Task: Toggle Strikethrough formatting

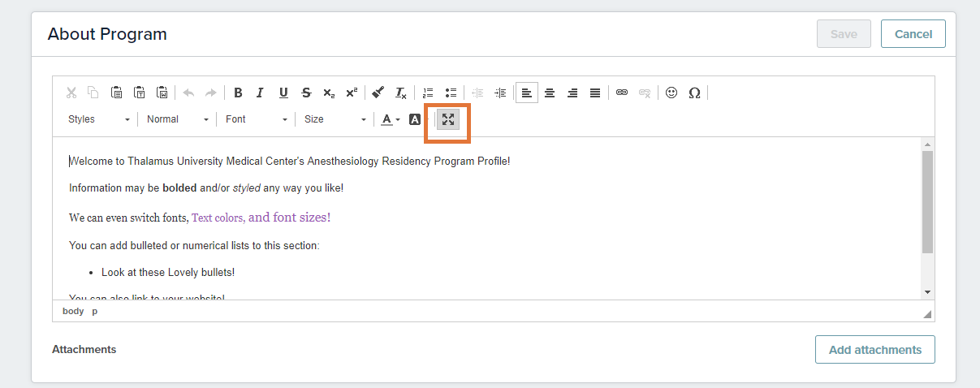Action: [x=306, y=93]
